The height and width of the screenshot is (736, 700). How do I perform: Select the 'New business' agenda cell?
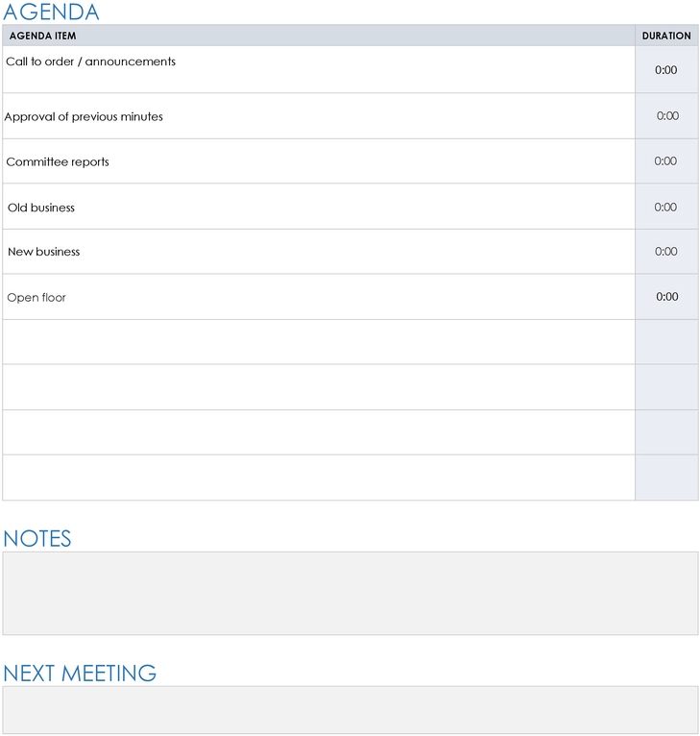319,252
